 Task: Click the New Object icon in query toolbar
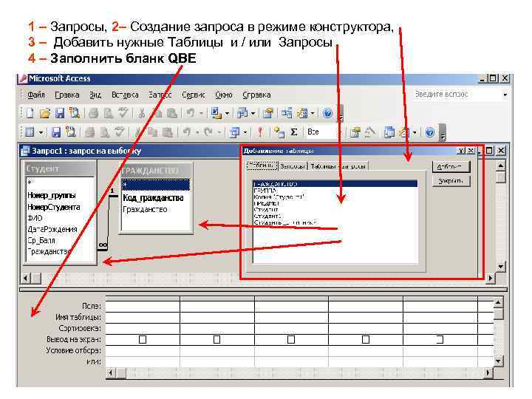coord(404,132)
